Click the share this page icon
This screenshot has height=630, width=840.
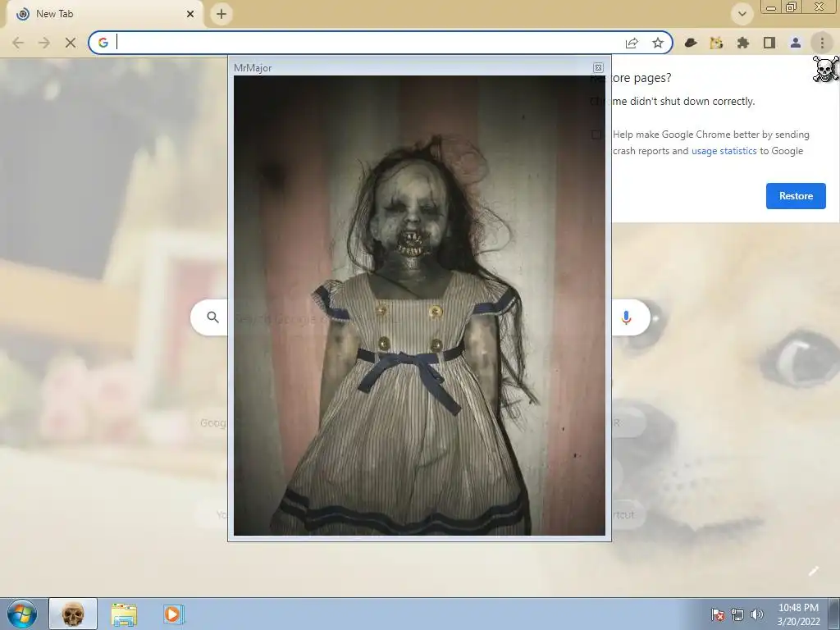(632, 43)
